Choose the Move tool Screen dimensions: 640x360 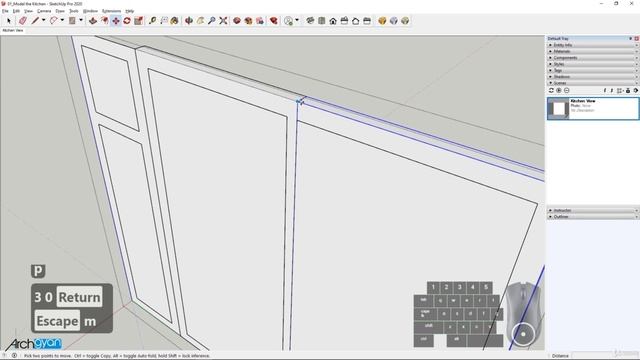pyautogui.click(x=116, y=20)
